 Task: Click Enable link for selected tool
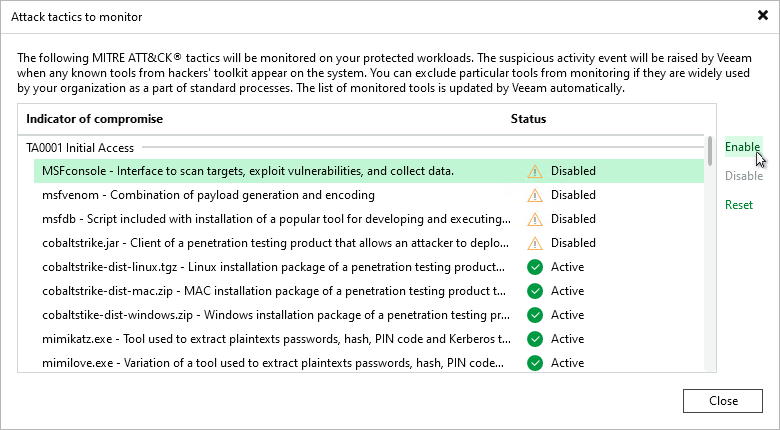[742, 147]
